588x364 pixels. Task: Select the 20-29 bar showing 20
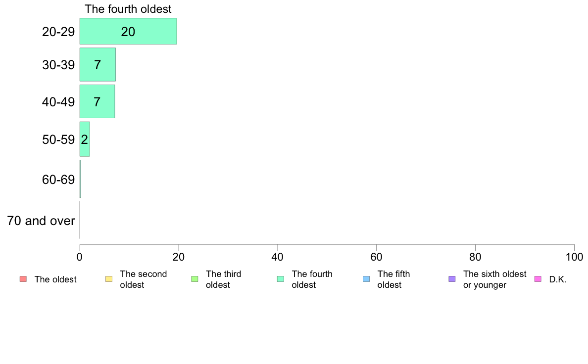point(128,31)
